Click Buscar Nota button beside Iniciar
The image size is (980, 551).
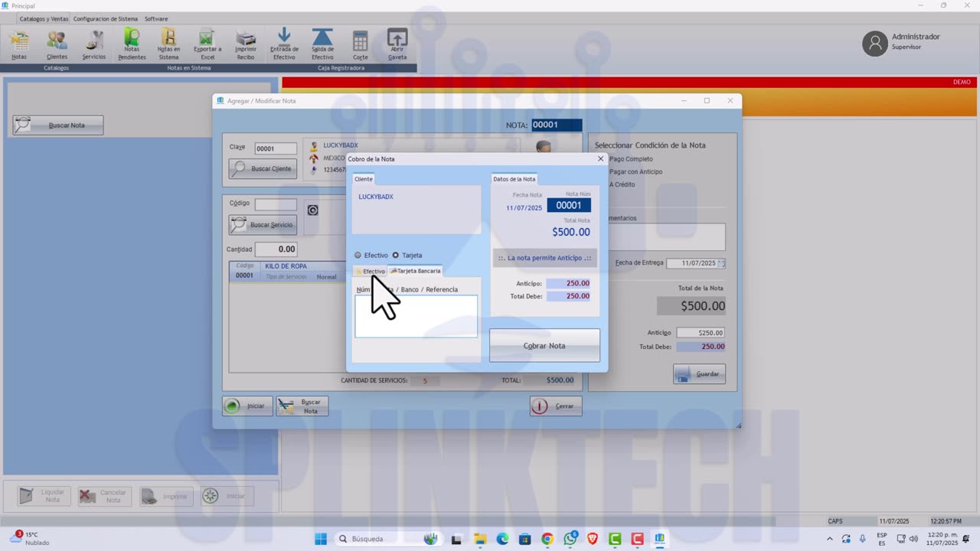click(302, 406)
